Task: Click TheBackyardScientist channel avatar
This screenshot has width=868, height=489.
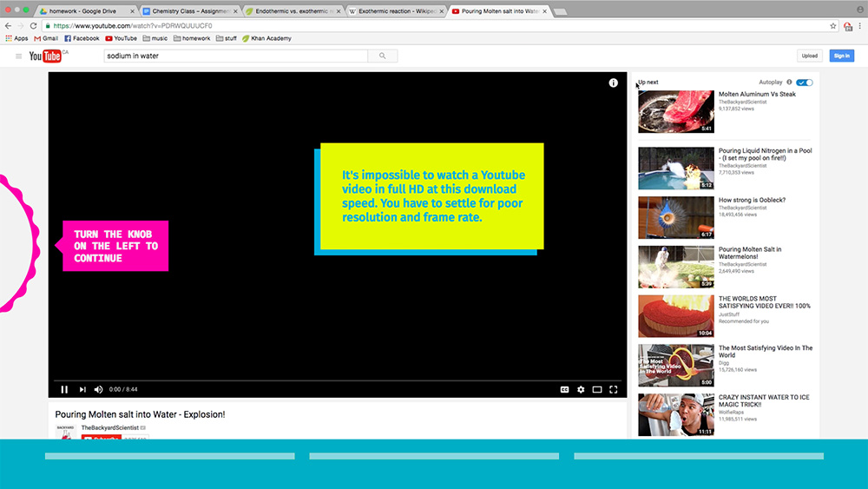Action: 65,432
